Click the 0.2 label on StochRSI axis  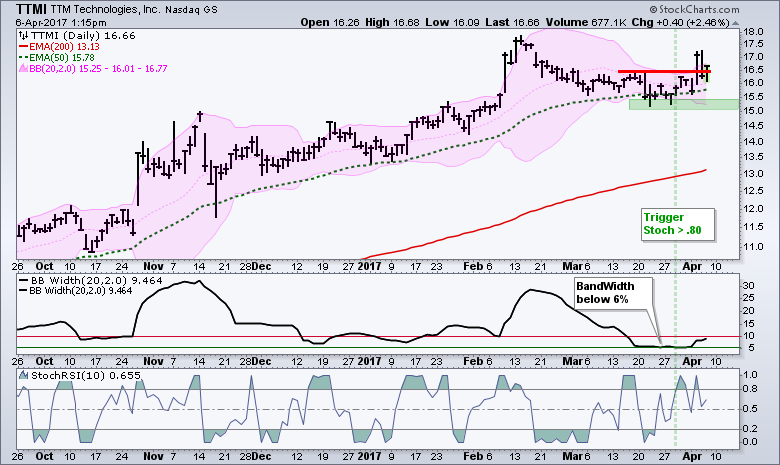tap(750, 429)
